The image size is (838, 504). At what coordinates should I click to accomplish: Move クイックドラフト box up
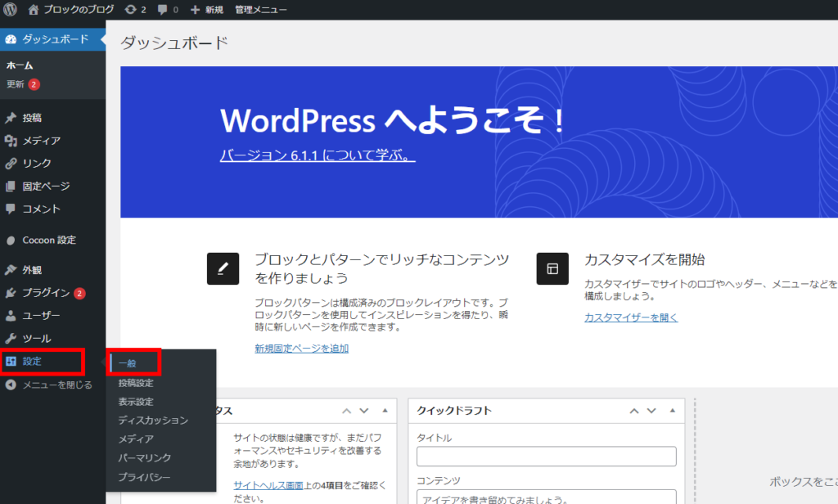point(634,411)
